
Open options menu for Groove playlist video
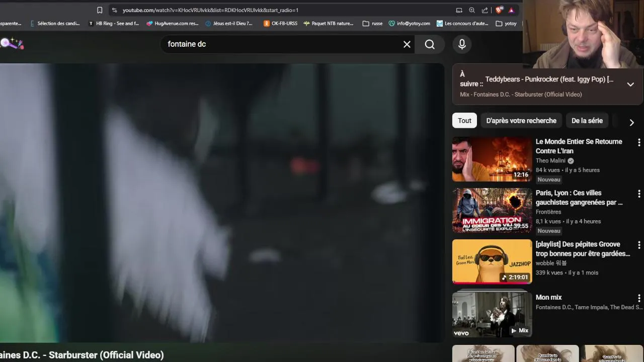point(639,245)
